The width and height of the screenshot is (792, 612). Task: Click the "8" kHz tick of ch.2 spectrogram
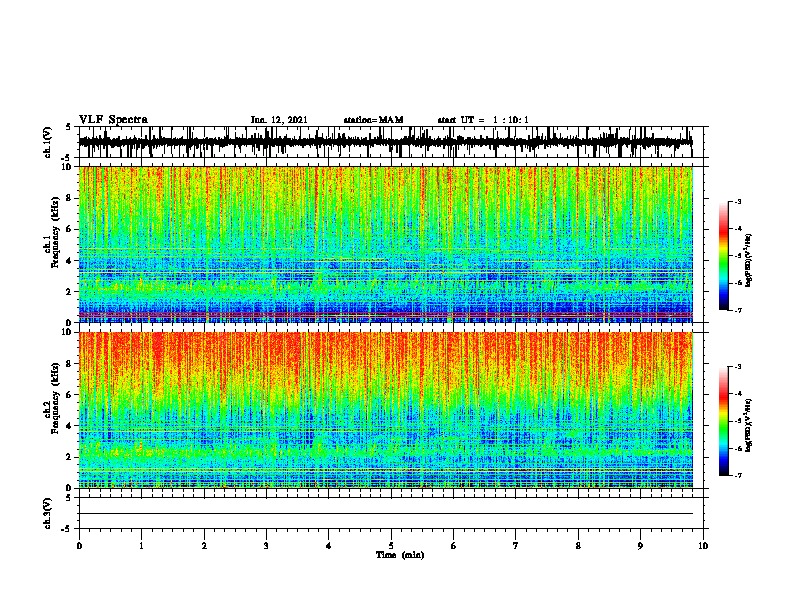click(x=69, y=364)
